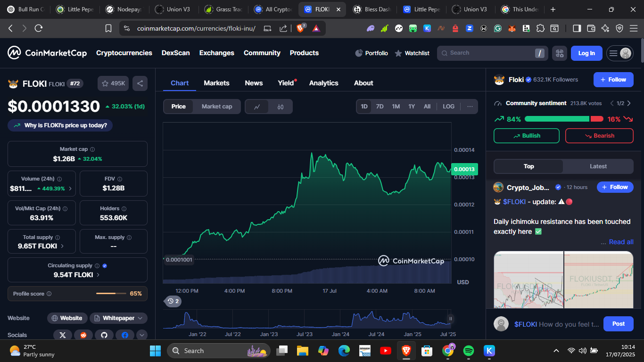The width and height of the screenshot is (644, 362).
Task: Click Read all on Crypto_Job post
Action: coord(621,242)
